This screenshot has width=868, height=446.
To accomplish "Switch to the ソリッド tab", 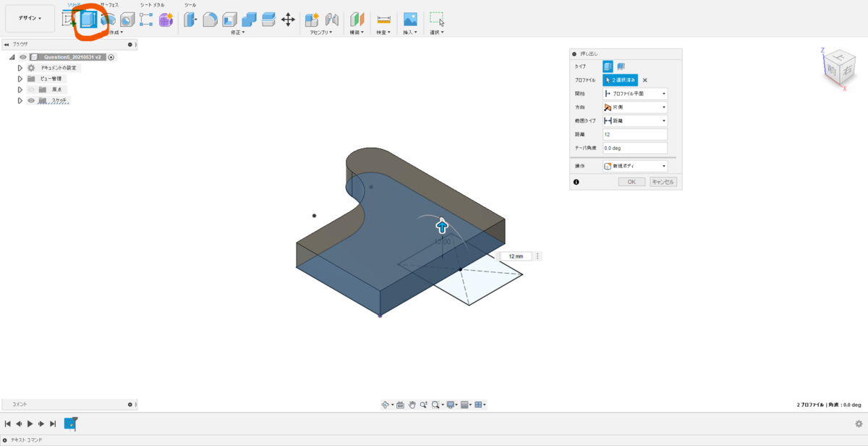I will (75, 4).
